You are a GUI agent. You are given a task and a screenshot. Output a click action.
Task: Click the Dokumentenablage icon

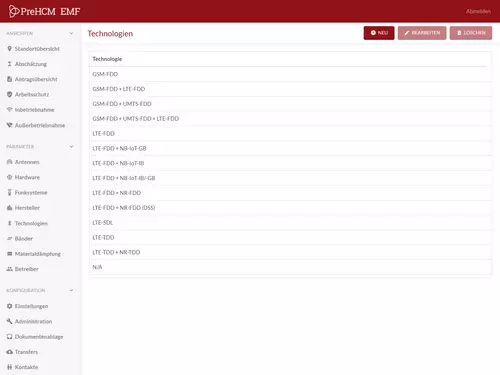[9, 337]
